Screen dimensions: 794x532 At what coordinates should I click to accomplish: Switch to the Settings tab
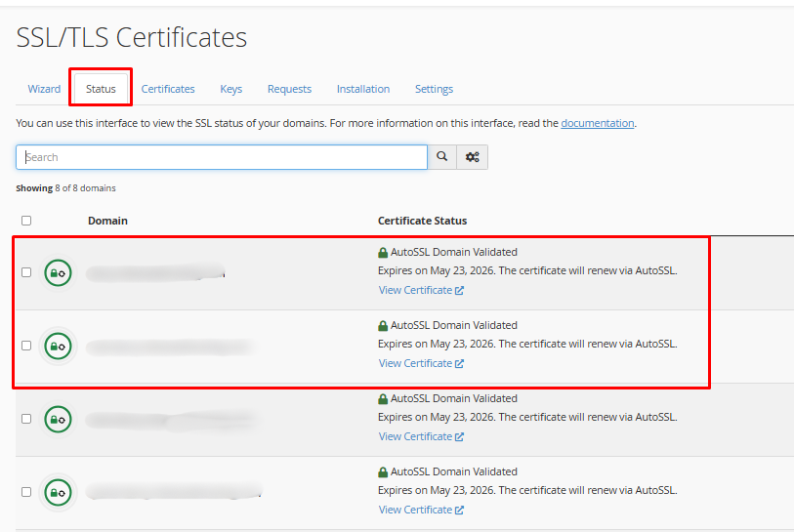434,89
